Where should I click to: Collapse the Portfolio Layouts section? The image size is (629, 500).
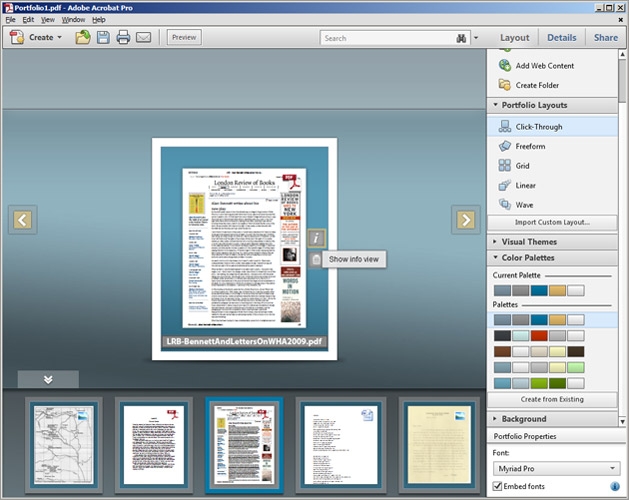(552, 105)
